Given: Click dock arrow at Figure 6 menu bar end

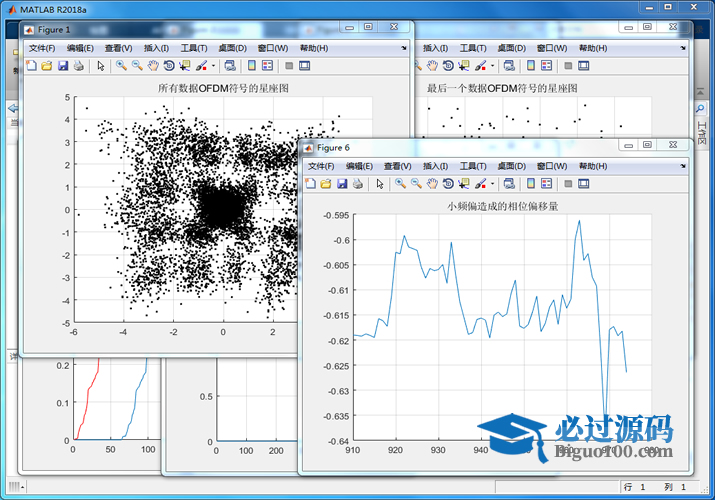Looking at the screenshot, I should 683,166.
